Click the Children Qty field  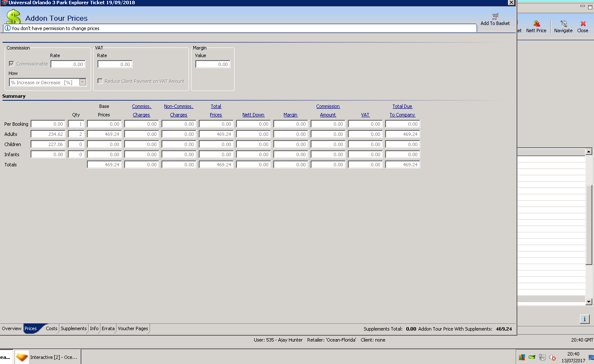tap(76, 144)
